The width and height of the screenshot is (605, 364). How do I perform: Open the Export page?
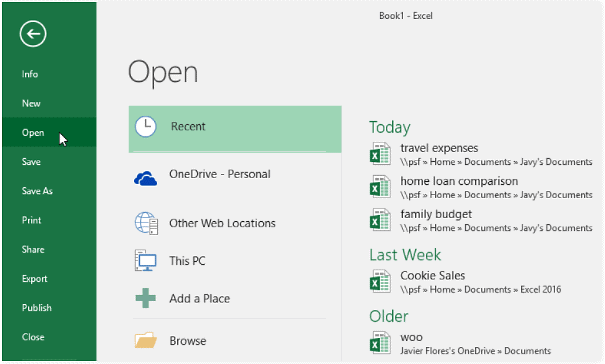(34, 279)
